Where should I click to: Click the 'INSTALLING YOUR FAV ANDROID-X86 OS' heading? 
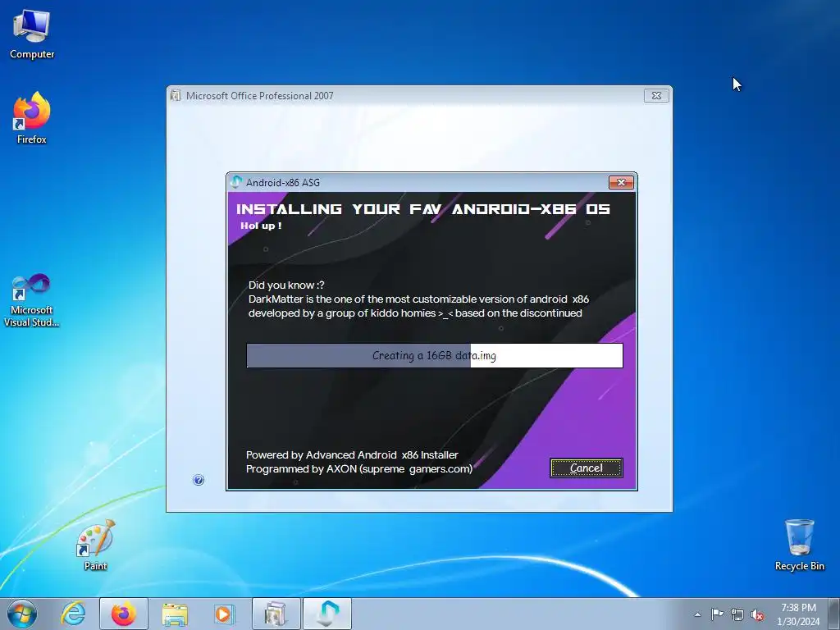422,209
